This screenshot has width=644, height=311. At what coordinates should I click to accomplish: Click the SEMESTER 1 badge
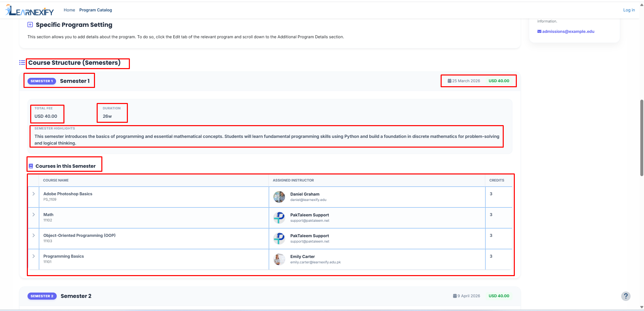[x=42, y=81]
